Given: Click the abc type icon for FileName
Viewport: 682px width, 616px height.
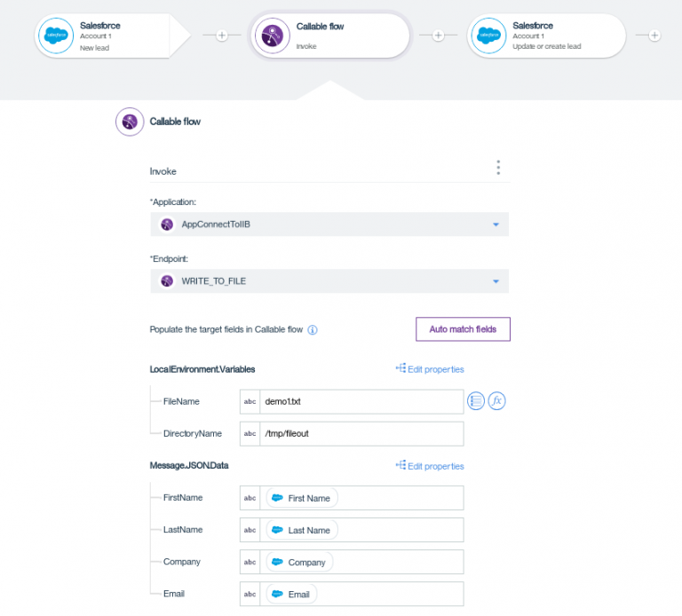Looking at the screenshot, I should tap(250, 402).
